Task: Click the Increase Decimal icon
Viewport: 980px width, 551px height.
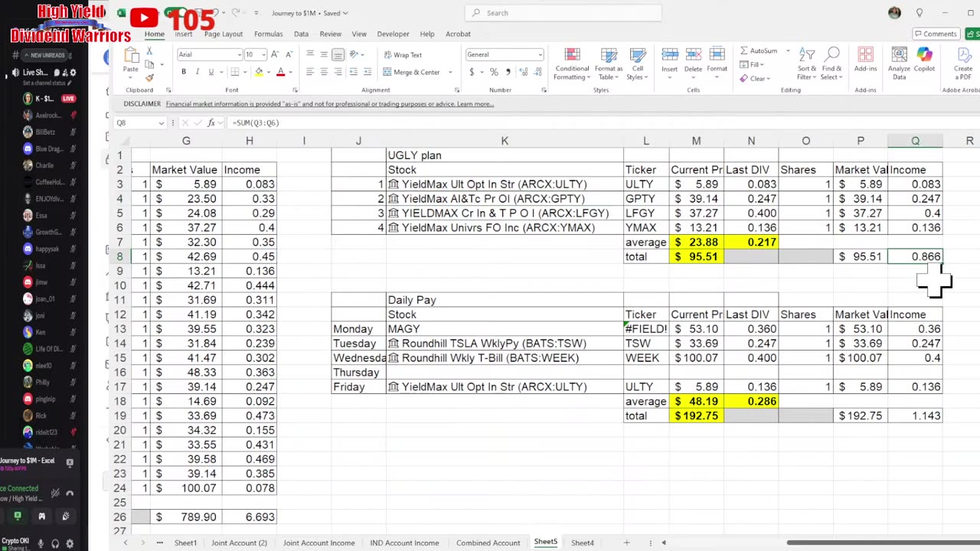Action: 523,72
